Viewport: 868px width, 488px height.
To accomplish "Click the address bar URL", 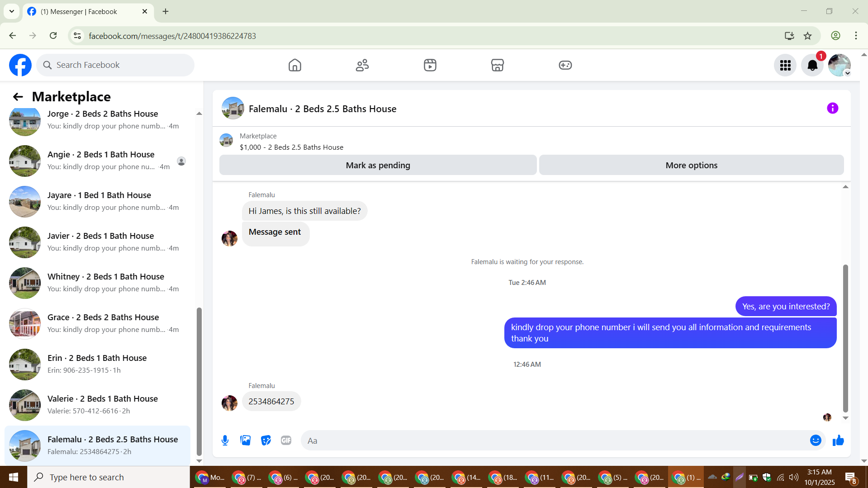I will [x=172, y=36].
